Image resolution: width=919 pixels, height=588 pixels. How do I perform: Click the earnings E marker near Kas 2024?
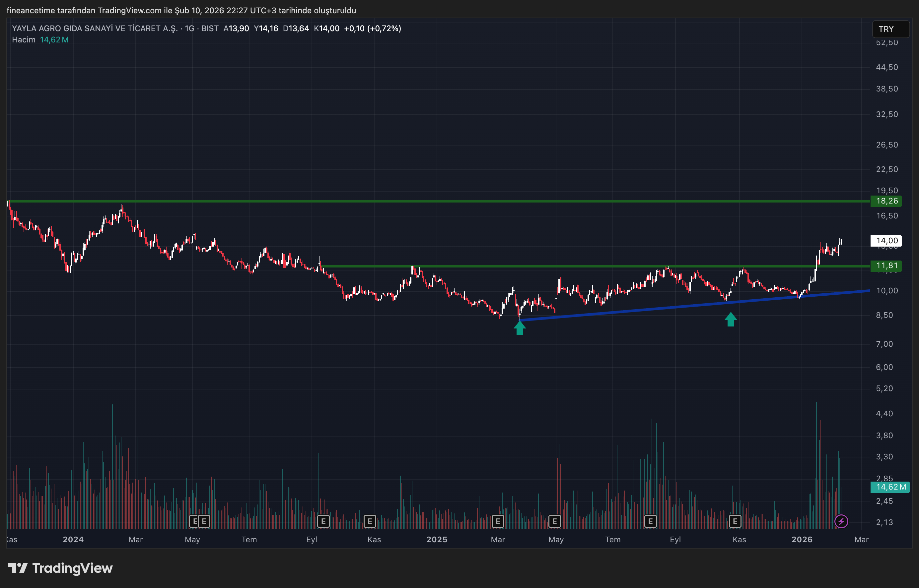tap(370, 521)
